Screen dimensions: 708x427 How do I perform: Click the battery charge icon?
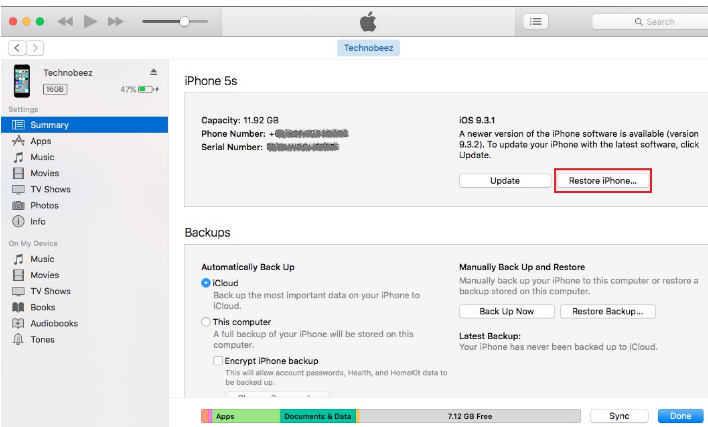(146, 89)
